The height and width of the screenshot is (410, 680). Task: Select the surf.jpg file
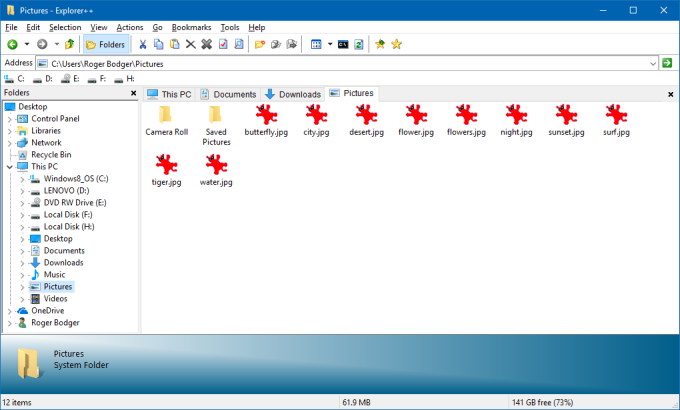[616, 121]
